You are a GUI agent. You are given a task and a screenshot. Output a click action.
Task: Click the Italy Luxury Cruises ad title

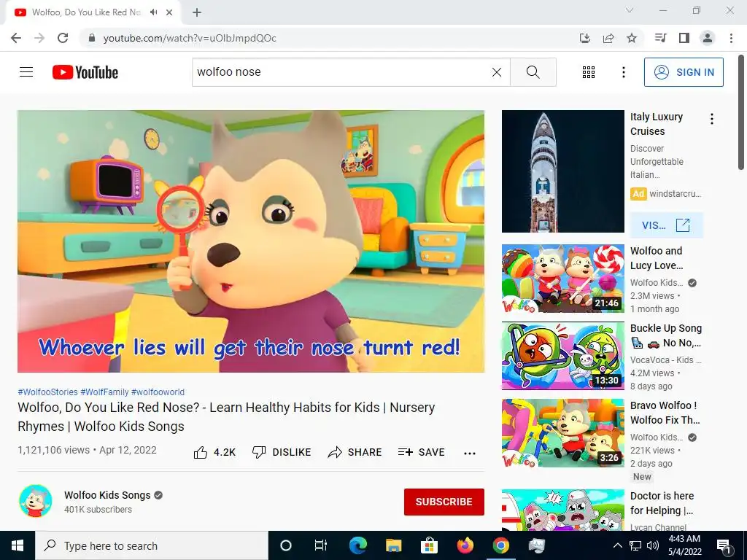pyautogui.click(x=656, y=124)
